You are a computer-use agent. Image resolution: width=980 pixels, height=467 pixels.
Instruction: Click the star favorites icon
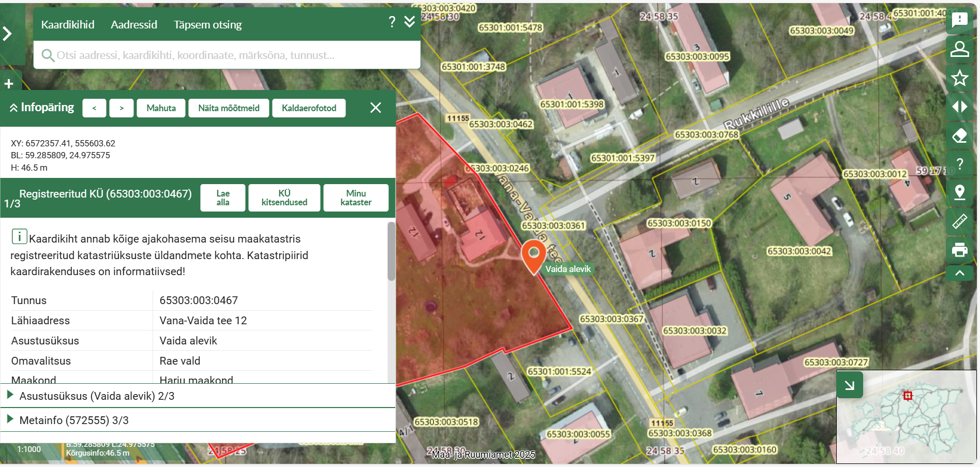point(959,78)
